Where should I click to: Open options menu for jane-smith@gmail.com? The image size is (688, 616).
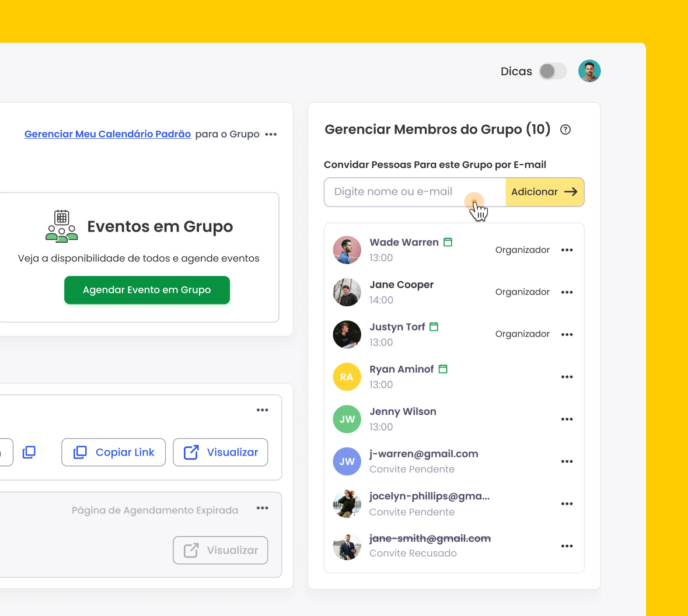(567, 546)
